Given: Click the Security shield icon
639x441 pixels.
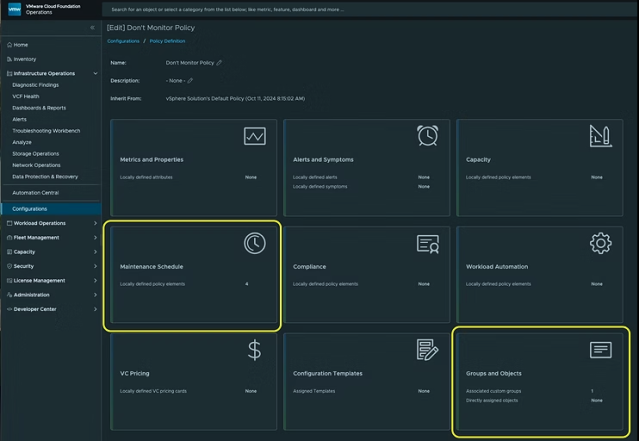Looking at the screenshot, I should pos(9,266).
